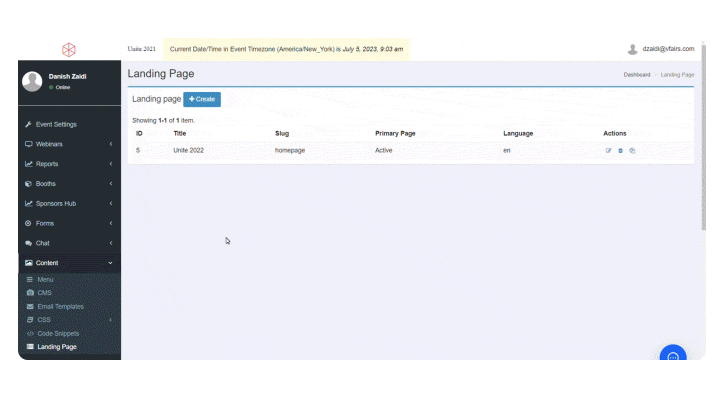The image size is (726, 400).
Task: Open the dzaidi@vfairs.com account menu
Action: (661, 49)
